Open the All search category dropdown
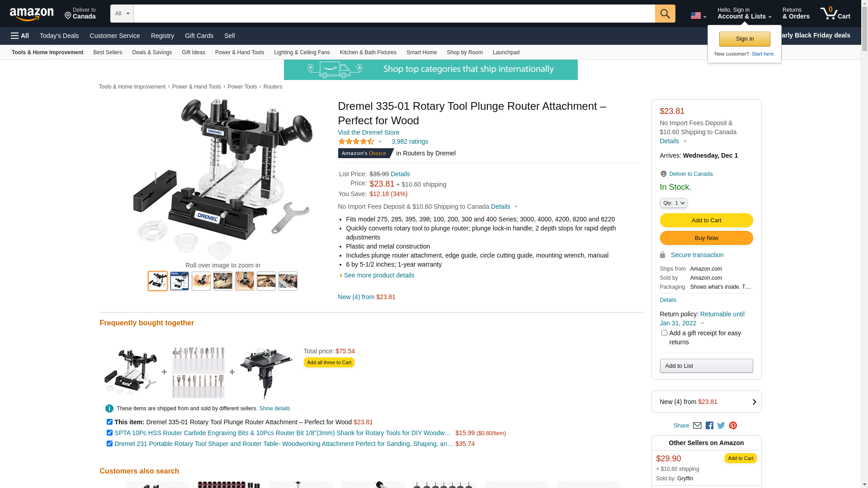This screenshot has height=488, width=868. click(x=122, y=14)
